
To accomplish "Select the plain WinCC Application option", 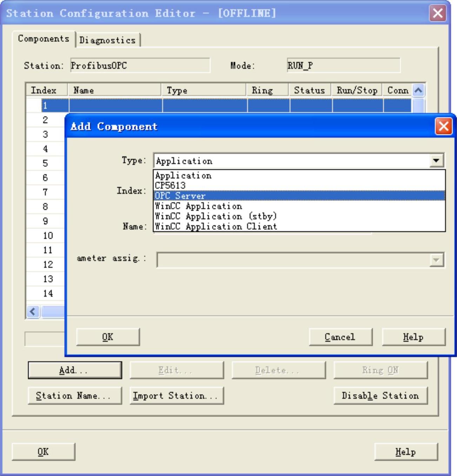I will pyautogui.click(x=299, y=206).
